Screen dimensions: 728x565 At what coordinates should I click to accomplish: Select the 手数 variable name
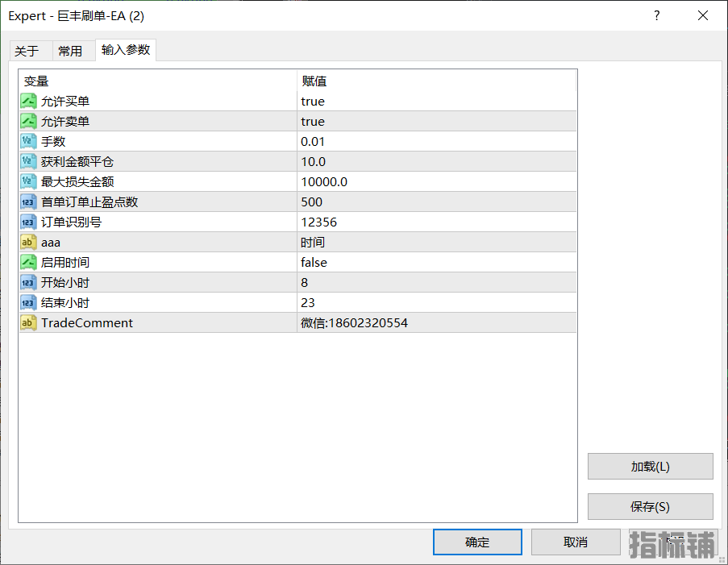(53, 142)
